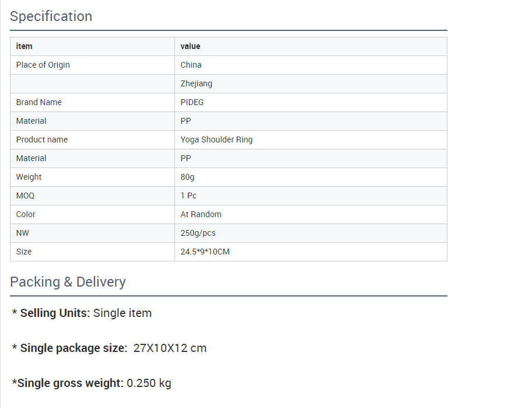This screenshot has width=532, height=408.
Task: Click the MOQ label cell
Action: click(x=26, y=196)
